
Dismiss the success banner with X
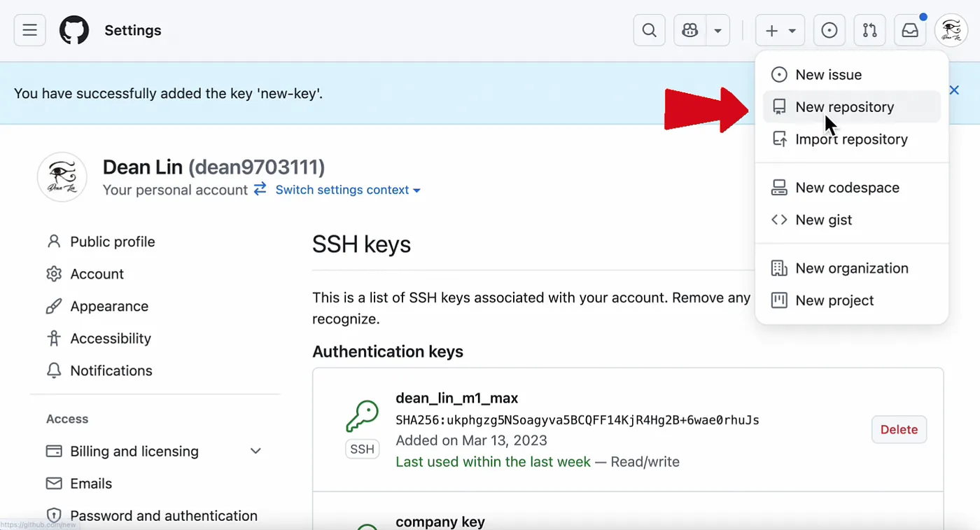[x=954, y=90]
